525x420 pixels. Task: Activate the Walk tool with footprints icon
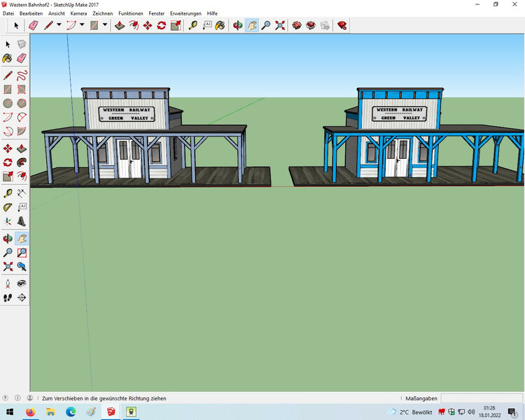tap(8, 297)
